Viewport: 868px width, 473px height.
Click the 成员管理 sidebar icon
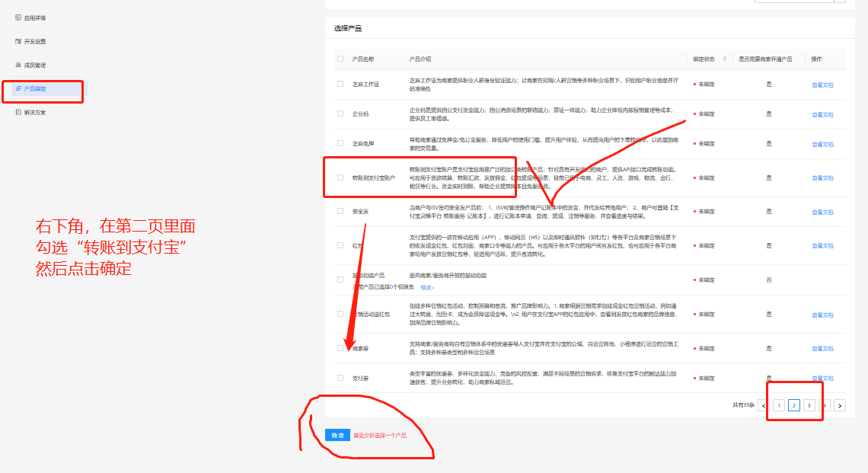(18, 65)
